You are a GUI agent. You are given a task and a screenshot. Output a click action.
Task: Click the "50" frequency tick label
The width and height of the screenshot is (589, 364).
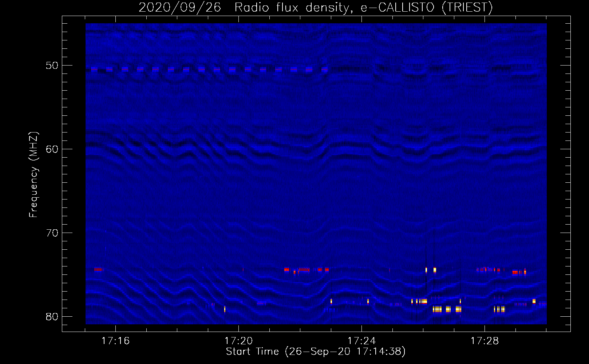tap(52, 66)
